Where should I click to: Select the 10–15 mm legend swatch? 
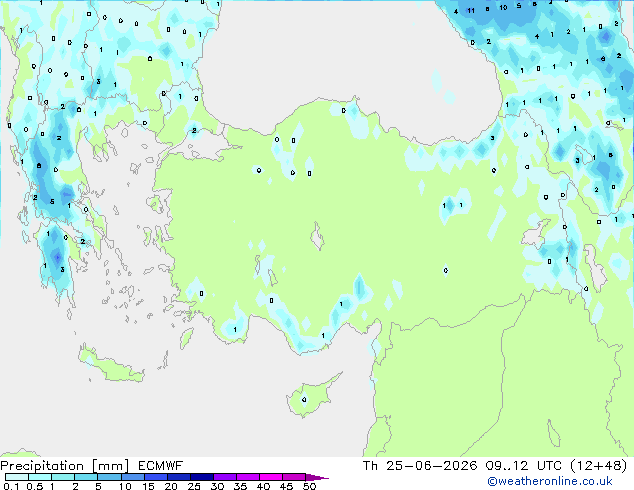point(133,477)
